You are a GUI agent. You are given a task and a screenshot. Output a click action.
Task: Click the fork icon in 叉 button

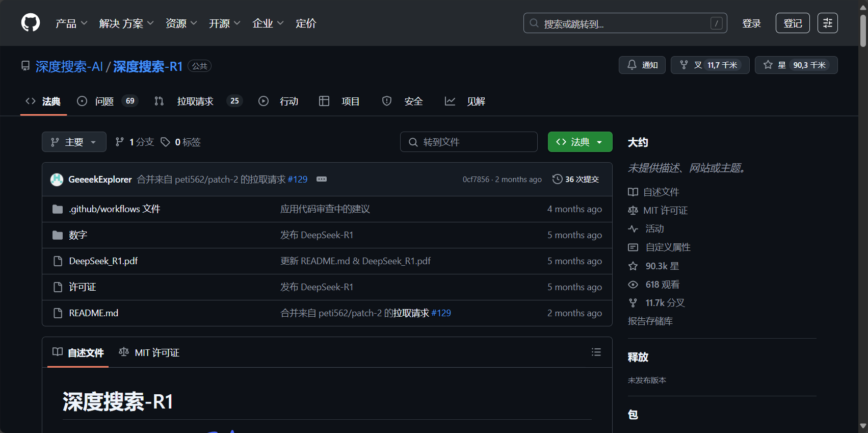(x=684, y=65)
